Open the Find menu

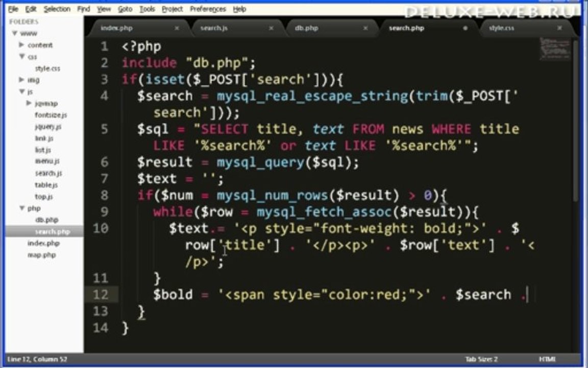tap(84, 9)
